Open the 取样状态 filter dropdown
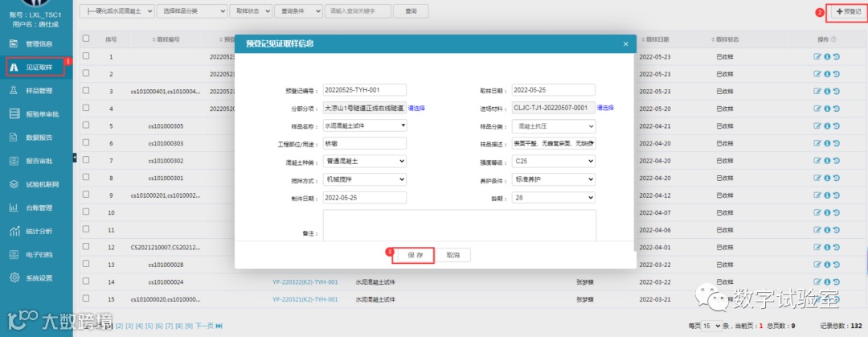This screenshot has width=868, height=337. tap(251, 11)
